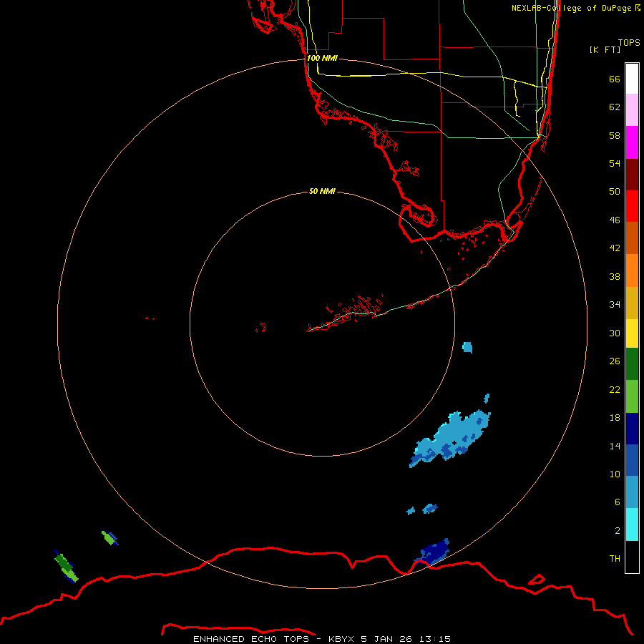Click the dark green legend swatch
Screen dimensions: 644x644
[632, 364]
